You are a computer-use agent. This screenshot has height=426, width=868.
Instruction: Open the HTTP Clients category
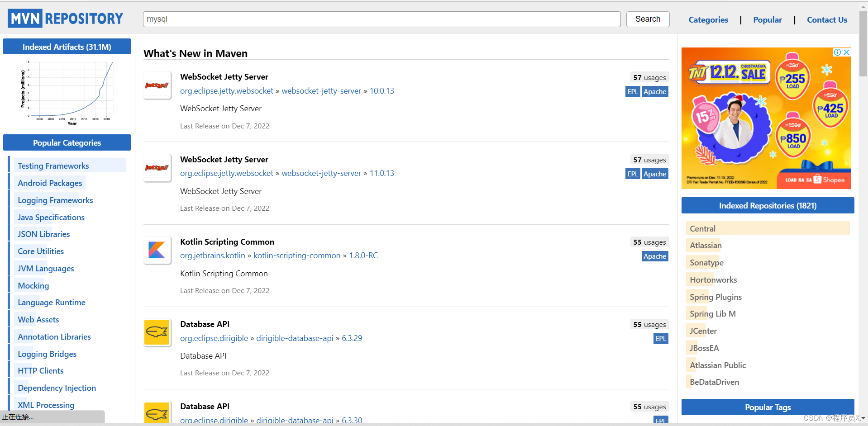(x=41, y=371)
